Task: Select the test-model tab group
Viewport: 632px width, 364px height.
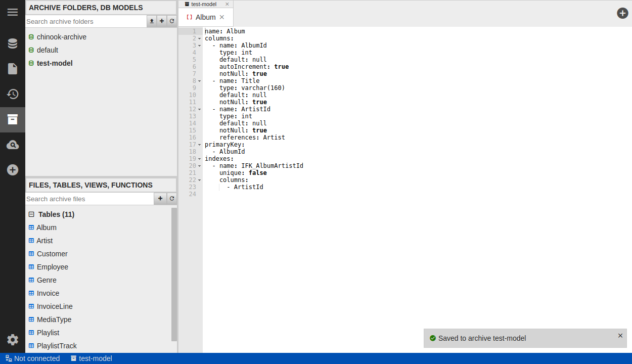Action: 203,4
